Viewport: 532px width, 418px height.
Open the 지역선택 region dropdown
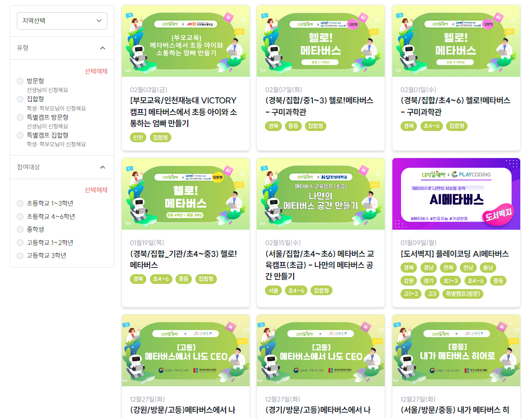click(62, 20)
